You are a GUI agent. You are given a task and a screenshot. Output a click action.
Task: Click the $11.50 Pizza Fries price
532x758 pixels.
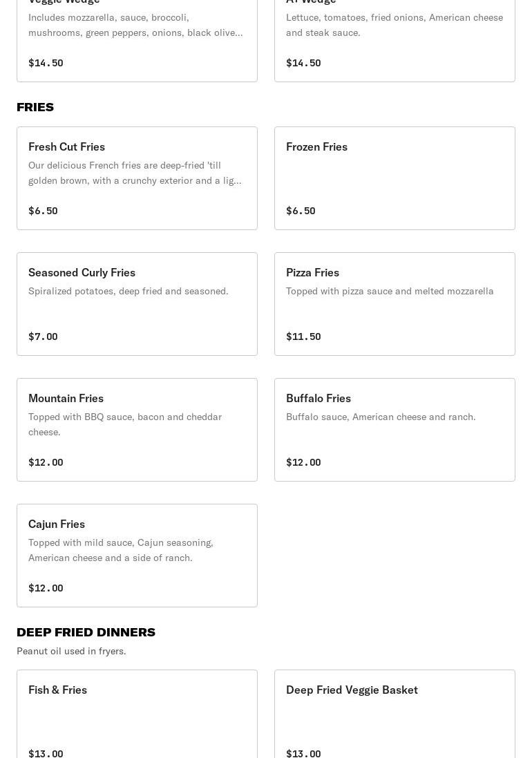pos(303,337)
